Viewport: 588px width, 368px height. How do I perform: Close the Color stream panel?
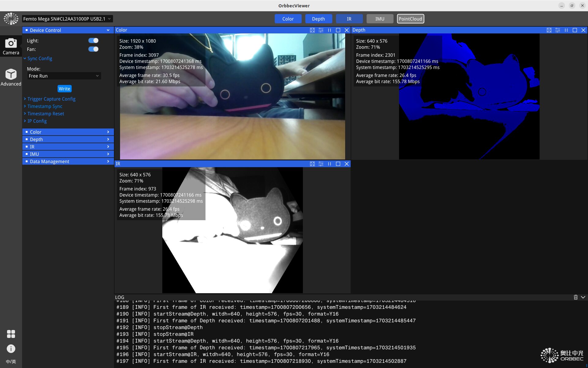(x=347, y=30)
